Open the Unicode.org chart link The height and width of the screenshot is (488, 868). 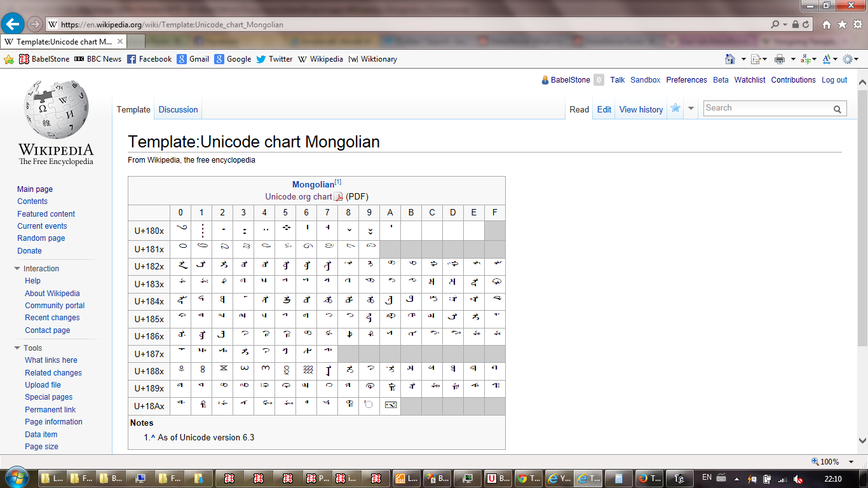click(299, 197)
